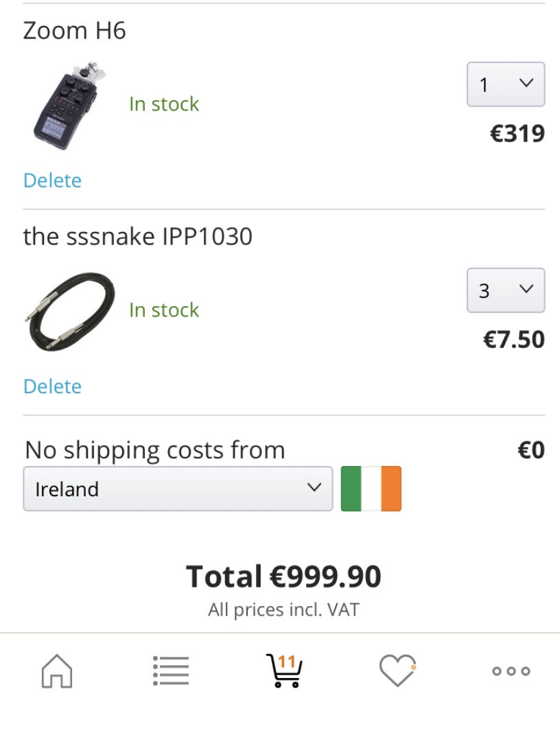Open the Zoom H6 product title
The height and width of the screenshot is (733, 560).
point(74,31)
